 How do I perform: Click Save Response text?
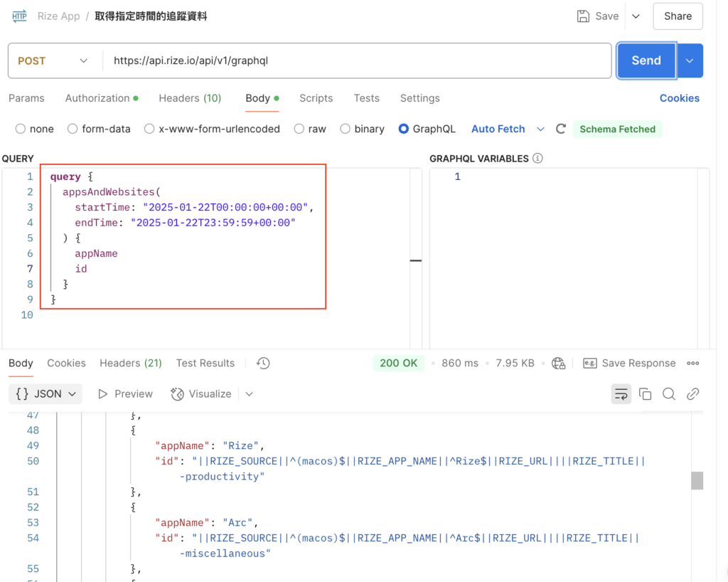click(638, 364)
